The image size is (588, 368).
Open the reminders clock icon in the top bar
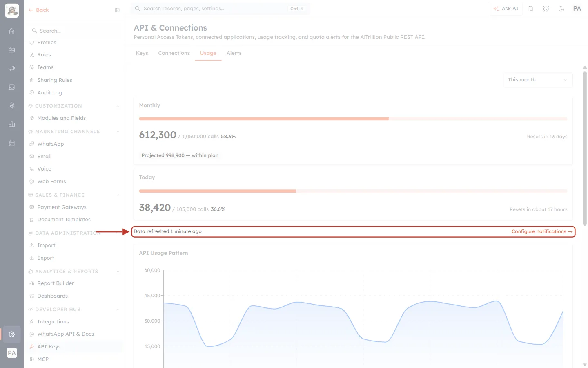pos(546,9)
